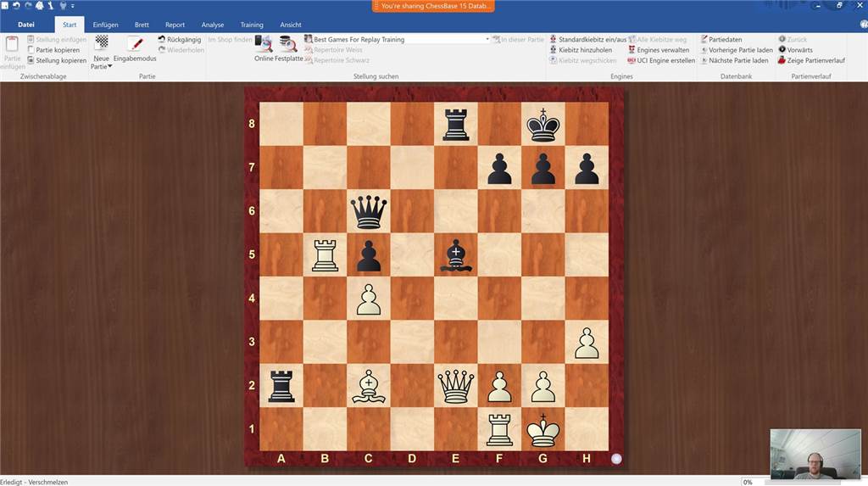868x486 pixels.
Task: Switch to the Brett tab
Action: coord(142,25)
